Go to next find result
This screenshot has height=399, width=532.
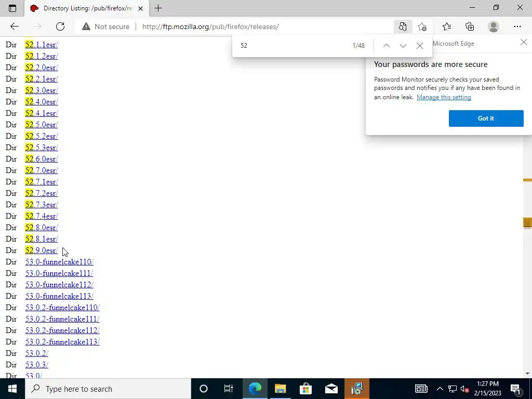[403, 46]
